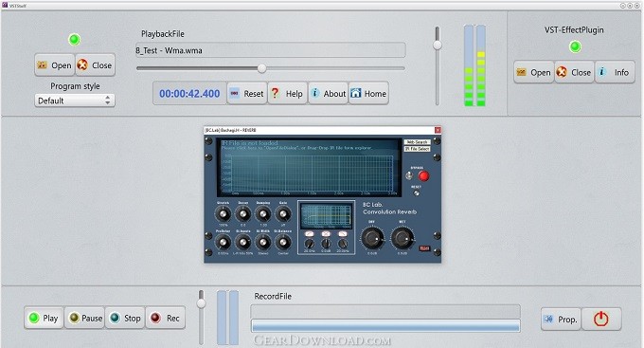Reset the playback time counter

(247, 93)
